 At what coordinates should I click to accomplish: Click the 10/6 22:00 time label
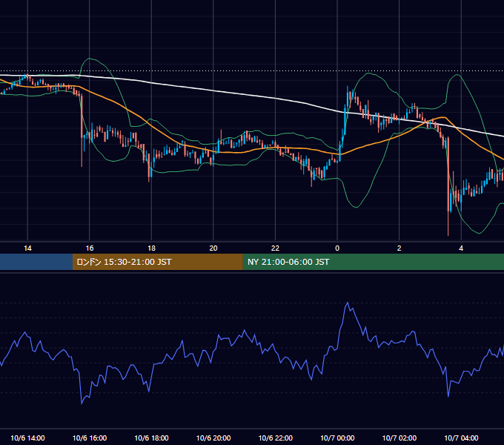276,438
